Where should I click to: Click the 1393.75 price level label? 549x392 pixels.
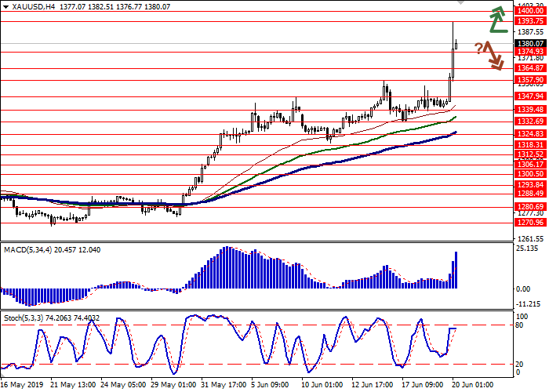tap(530, 20)
